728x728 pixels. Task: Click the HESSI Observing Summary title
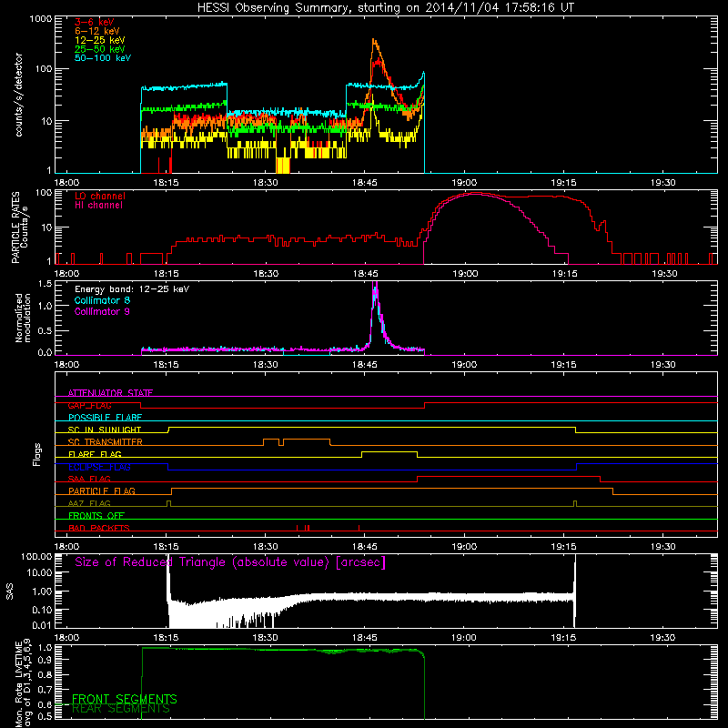[x=385, y=8]
